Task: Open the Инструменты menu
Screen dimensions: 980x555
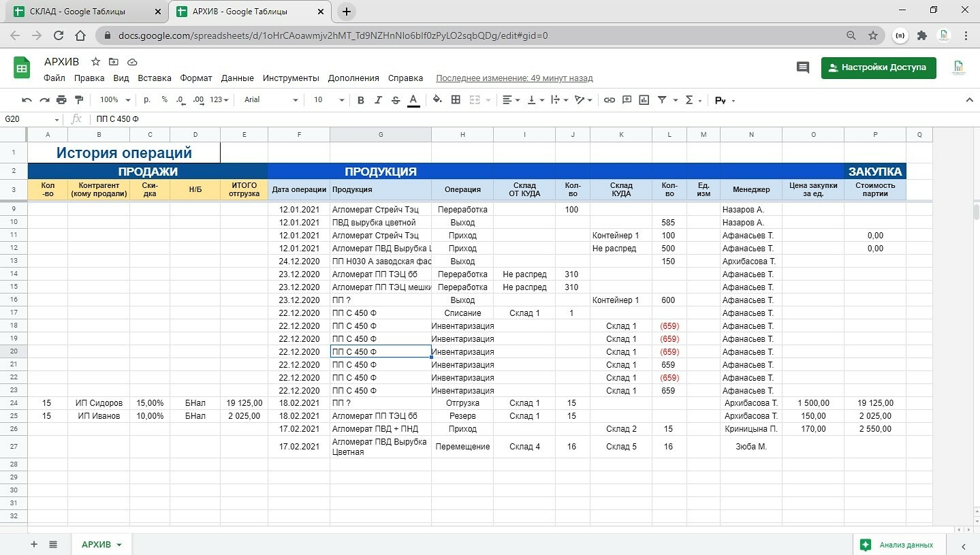Action: [291, 78]
